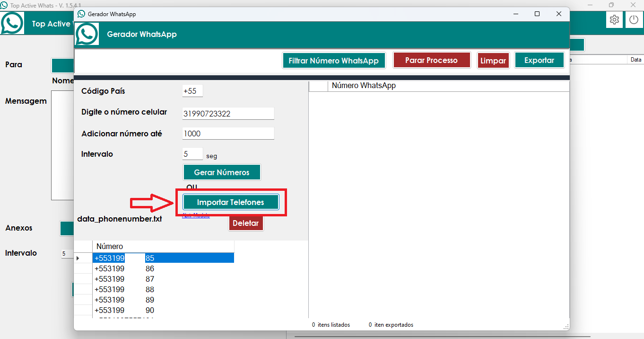Minimize the Gerador WhatsApp window
Image resolution: width=644 pixels, height=339 pixels.
[x=515, y=14]
